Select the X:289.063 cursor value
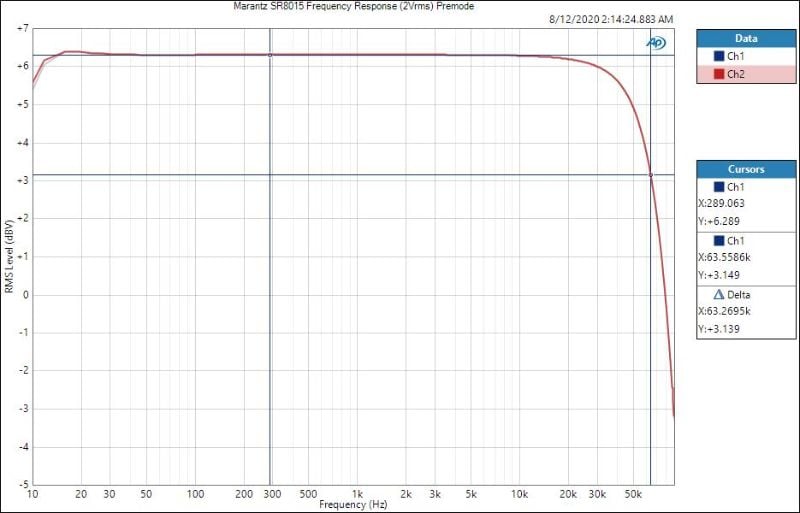The image size is (800, 513). (x=721, y=203)
